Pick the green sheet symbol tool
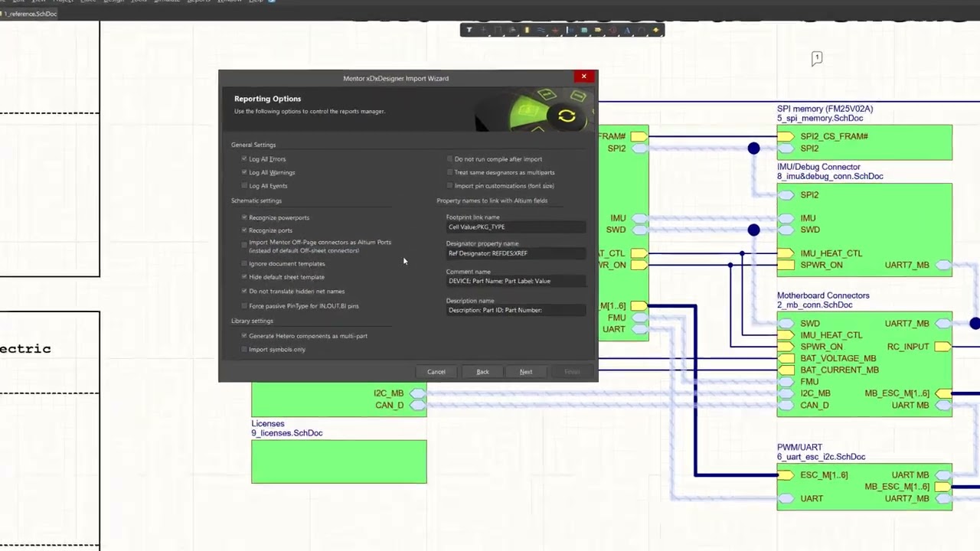The width and height of the screenshot is (980, 551). pos(584,30)
